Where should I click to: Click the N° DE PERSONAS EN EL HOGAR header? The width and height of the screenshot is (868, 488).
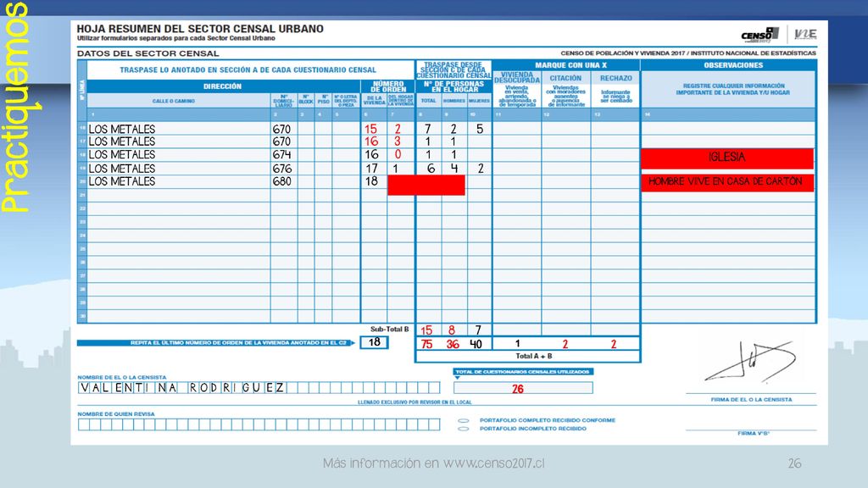click(x=453, y=86)
